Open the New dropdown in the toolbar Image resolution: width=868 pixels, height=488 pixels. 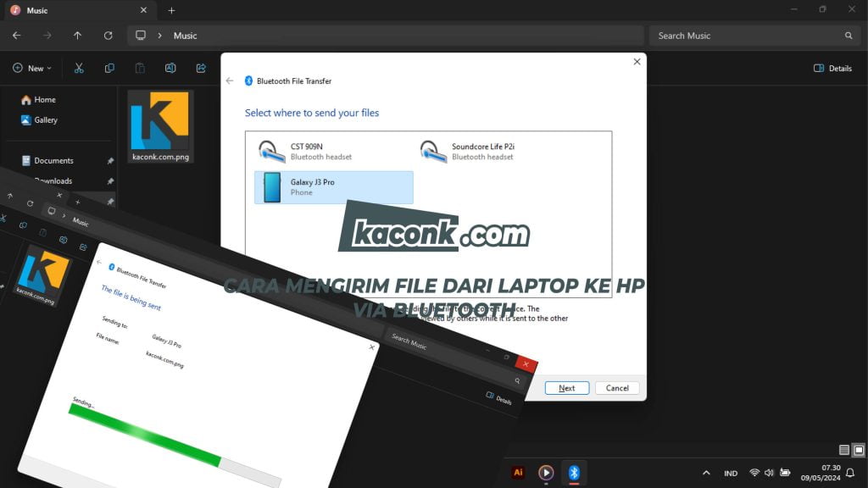tap(32, 68)
